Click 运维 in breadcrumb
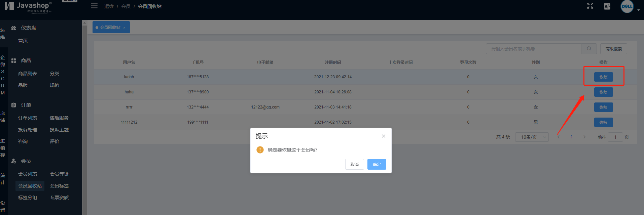 point(109,6)
